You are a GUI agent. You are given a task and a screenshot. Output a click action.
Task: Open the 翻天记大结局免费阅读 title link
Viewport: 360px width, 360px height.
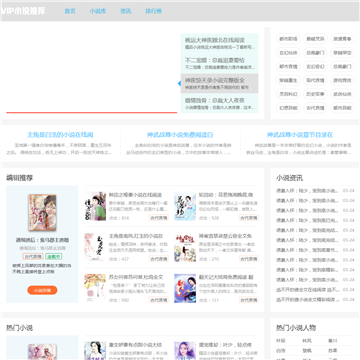226,277
